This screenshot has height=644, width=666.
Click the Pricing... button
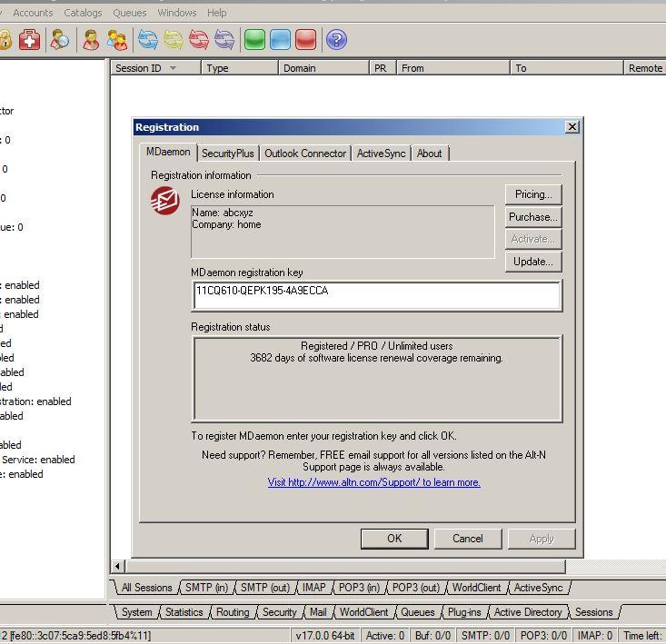click(533, 194)
